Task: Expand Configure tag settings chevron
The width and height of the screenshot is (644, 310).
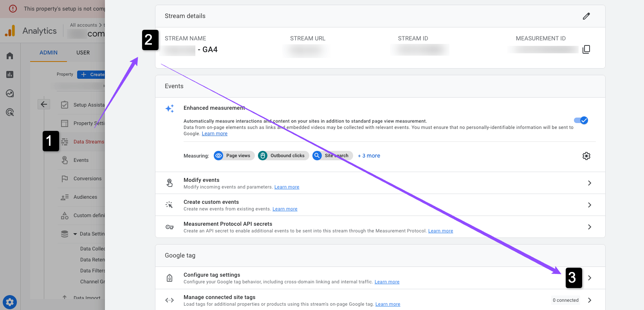Action: tap(590, 278)
